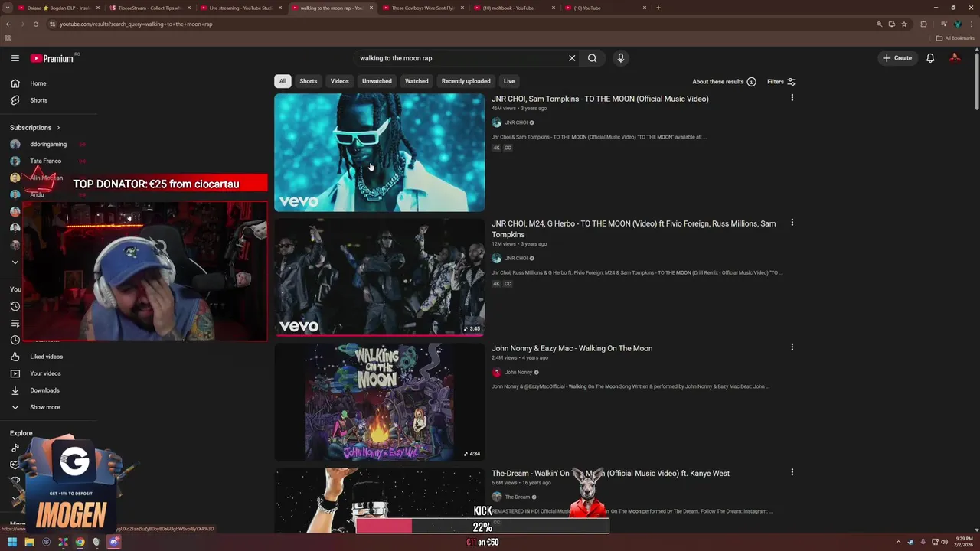
Task: Expand Show more in the You section
Action: click(44, 407)
